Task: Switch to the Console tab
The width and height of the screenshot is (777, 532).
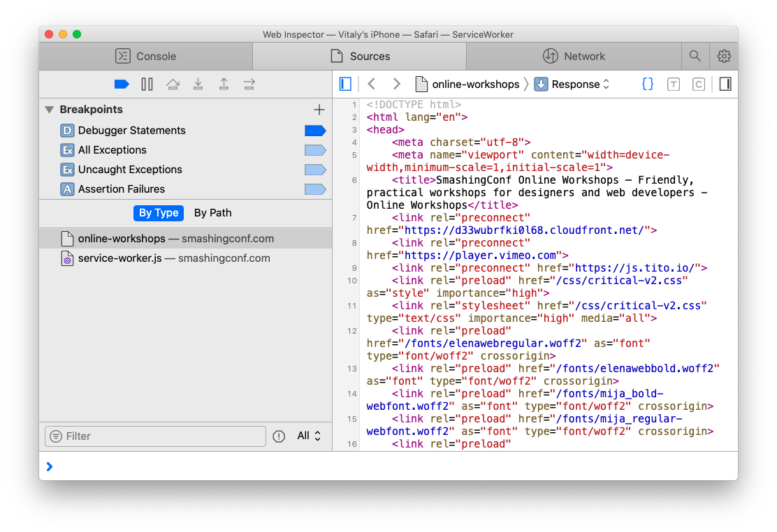Action: [145, 56]
